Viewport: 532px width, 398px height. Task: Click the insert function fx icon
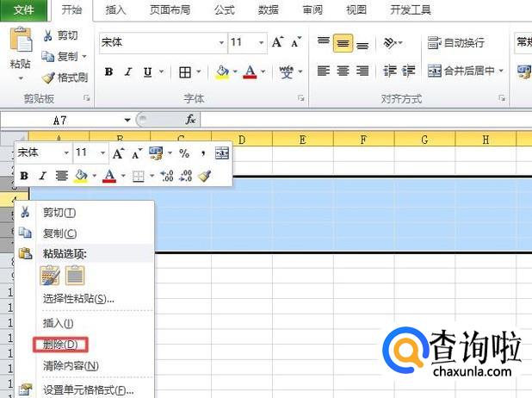coord(190,120)
